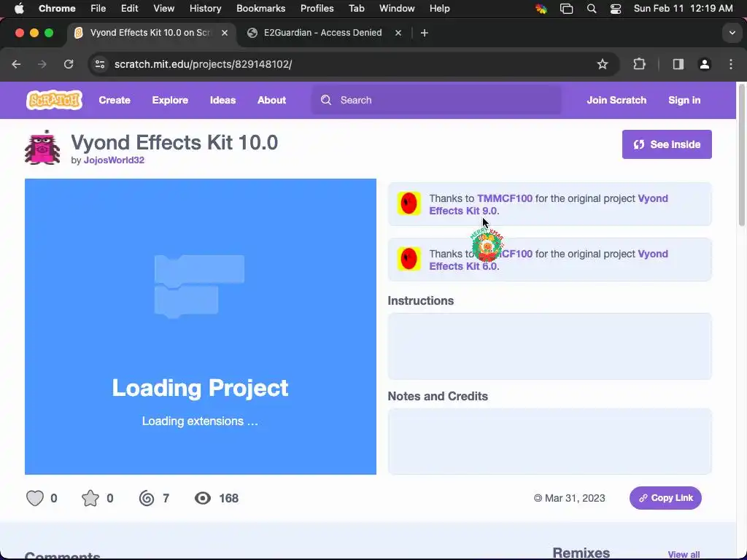Go back in browser history
The image size is (747, 560).
[x=16, y=64]
